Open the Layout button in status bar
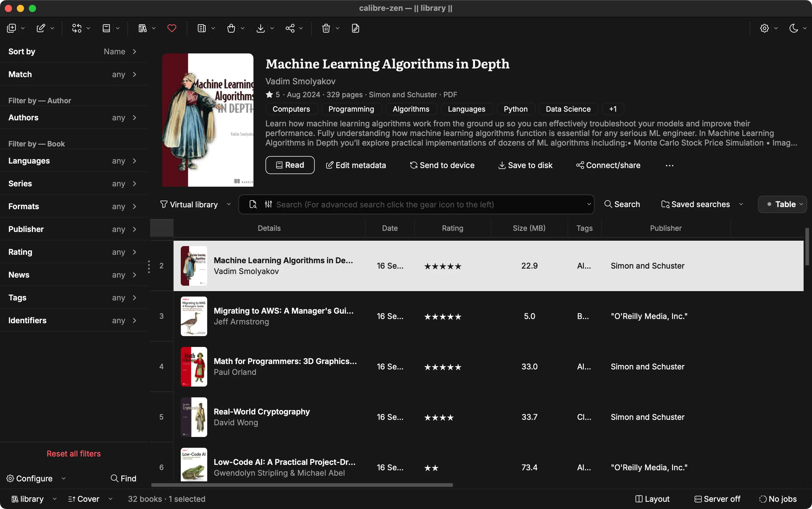 pyautogui.click(x=652, y=499)
